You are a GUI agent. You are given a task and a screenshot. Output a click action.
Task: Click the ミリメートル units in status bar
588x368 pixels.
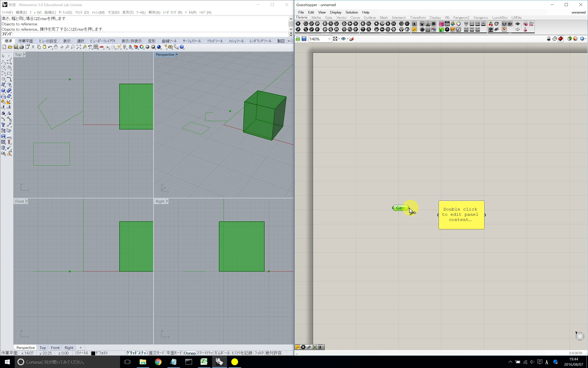(81, 353)
